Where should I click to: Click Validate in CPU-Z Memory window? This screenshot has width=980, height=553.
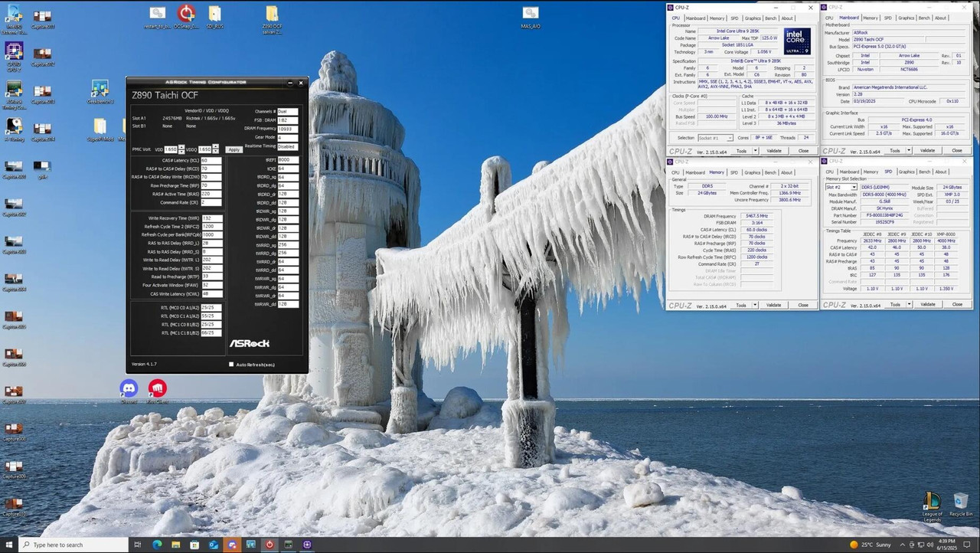[x=774, y=305]
